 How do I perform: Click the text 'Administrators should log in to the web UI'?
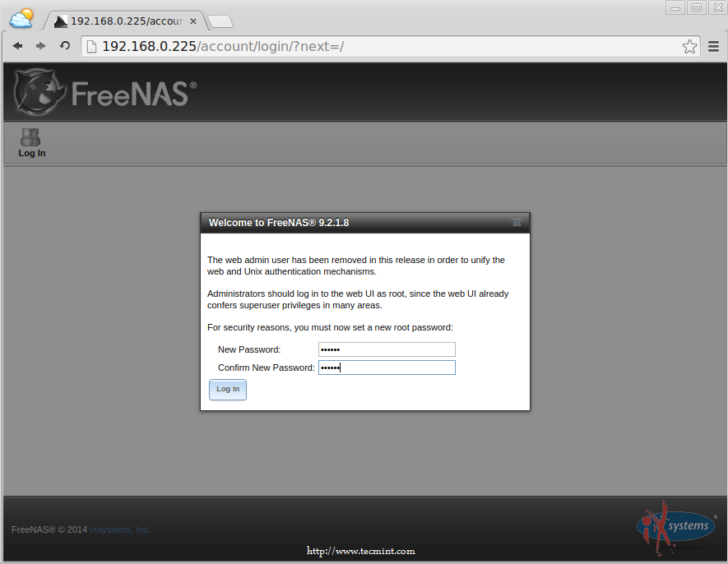(290, 294)
